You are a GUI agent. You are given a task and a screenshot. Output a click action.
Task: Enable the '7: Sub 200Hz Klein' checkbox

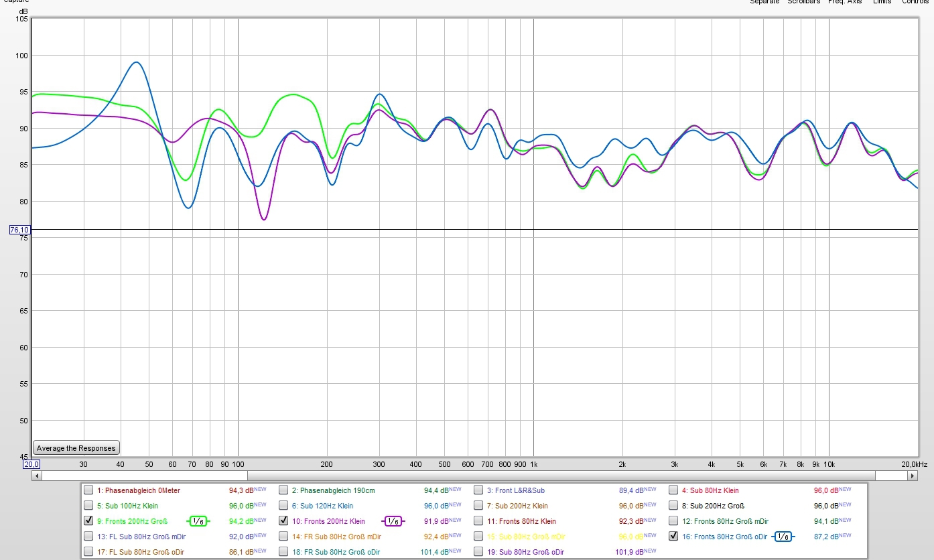click(x=478, y=506)
